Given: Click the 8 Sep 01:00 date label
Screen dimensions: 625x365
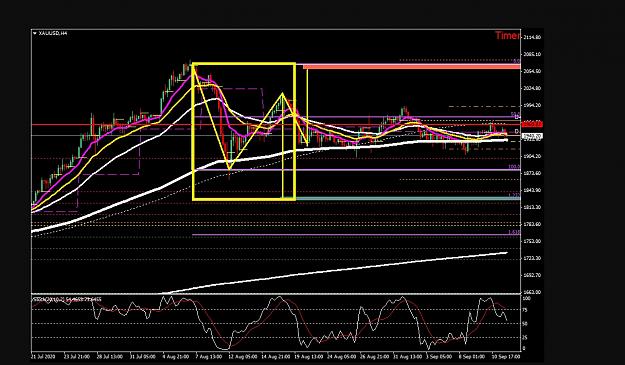Looking at the screenshot, I should tap(472, 356).
